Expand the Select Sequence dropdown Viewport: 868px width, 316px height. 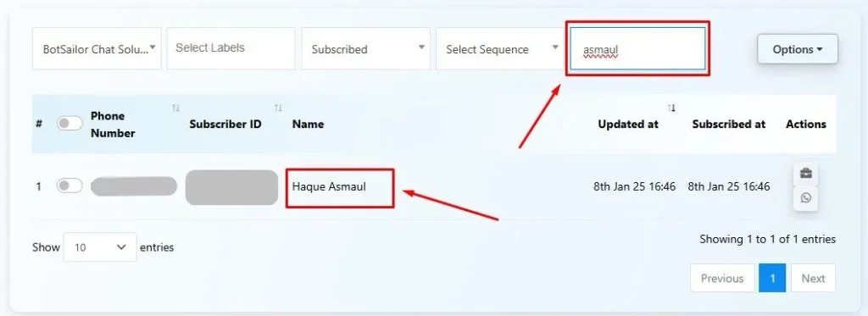500,48
